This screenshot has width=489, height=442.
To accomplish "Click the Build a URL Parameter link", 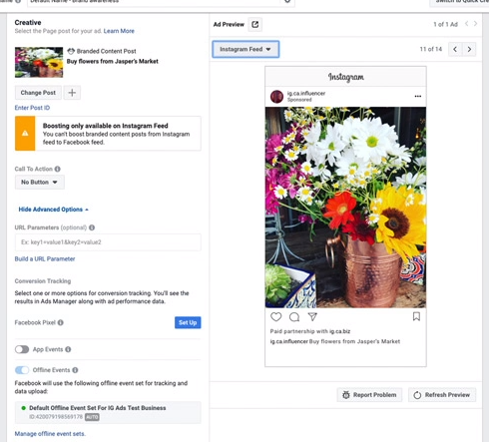I will tap(45, 259).
